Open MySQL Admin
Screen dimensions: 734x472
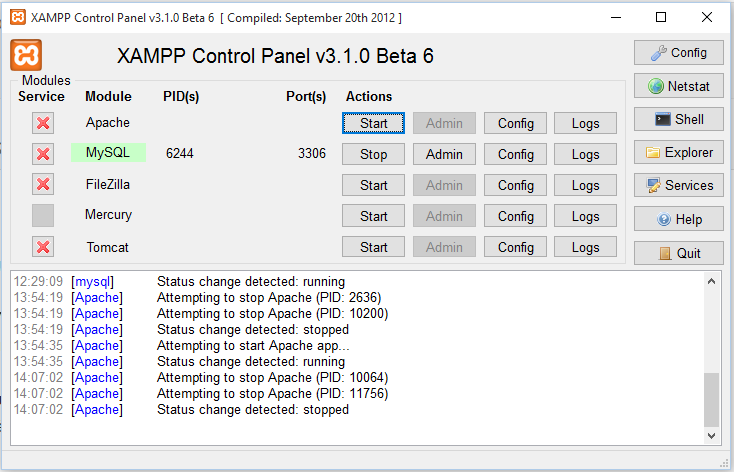444,154
